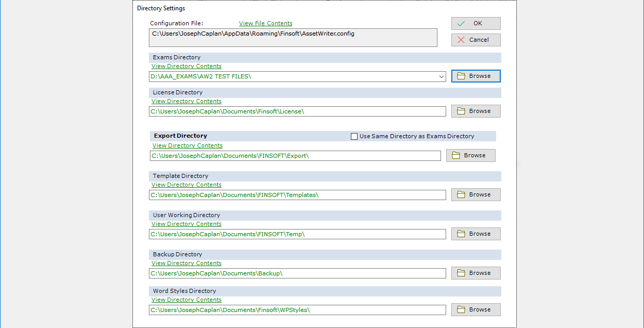The height and width of the screenshot is (328, 644).
Task: Browse for the Exams Directory folder
Action: [476, 76]
